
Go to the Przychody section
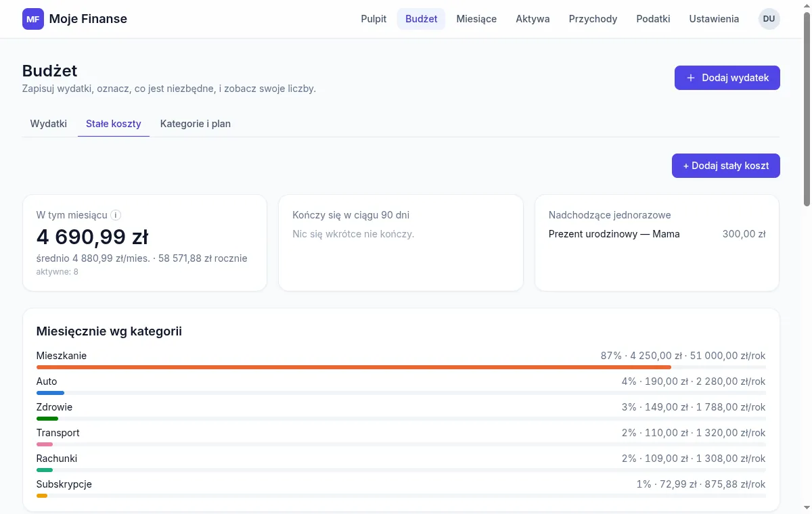[593, 19]
